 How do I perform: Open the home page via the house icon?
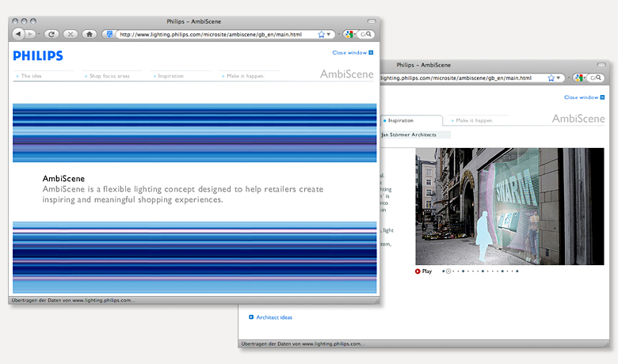(x=90, y=34)
